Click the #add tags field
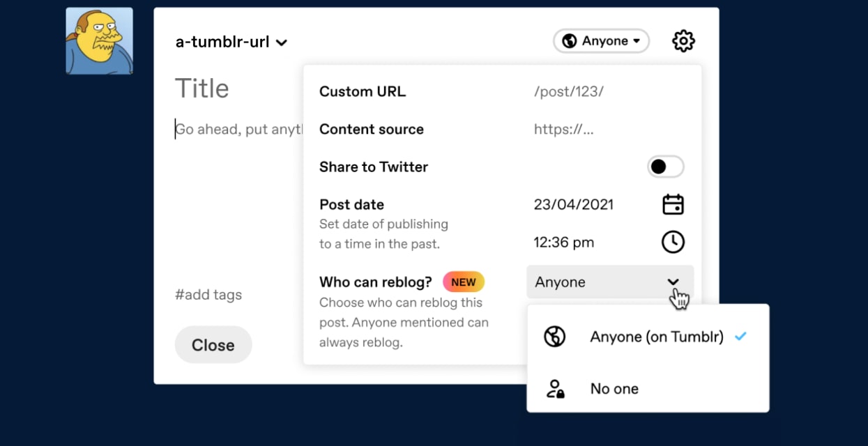 [208, 295]
